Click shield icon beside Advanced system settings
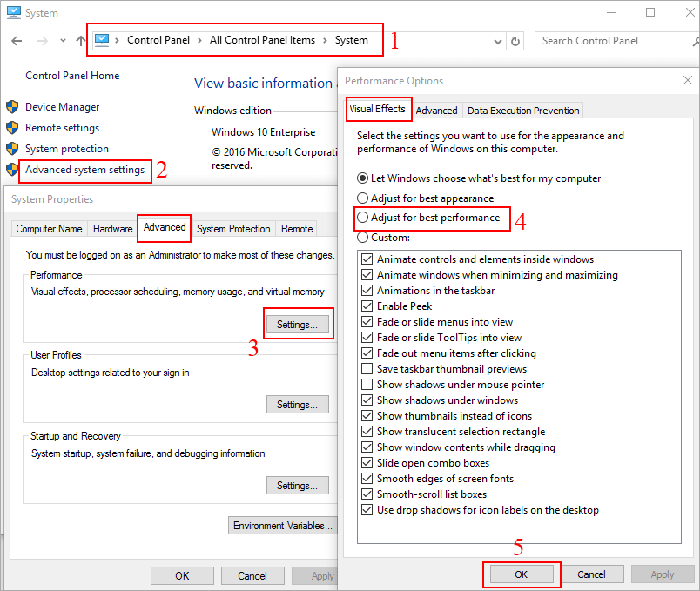Image resolution: width=700 pixels, height=591 pixels. [x=12, y=170]
